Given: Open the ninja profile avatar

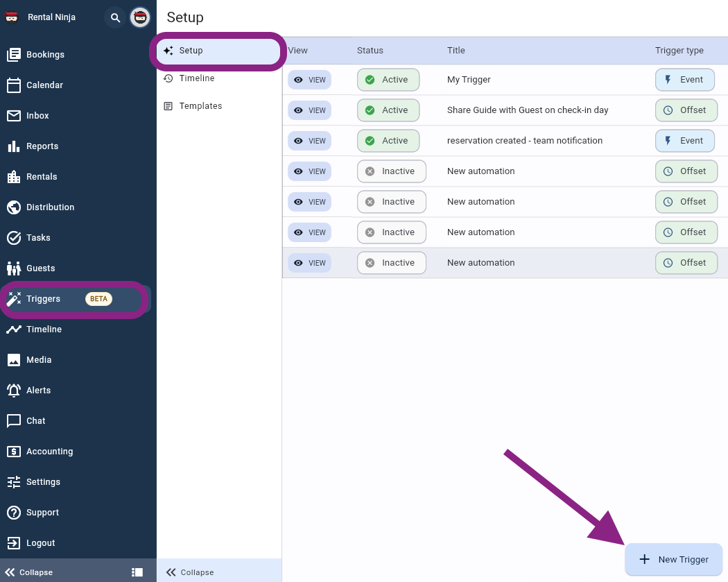Looking at the screenshot, I should point(140,17).
